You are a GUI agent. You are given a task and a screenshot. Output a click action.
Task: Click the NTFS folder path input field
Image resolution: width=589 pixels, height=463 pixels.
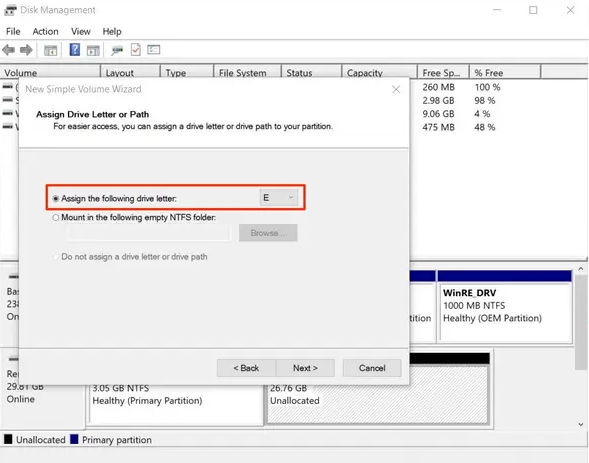point(148,233)
